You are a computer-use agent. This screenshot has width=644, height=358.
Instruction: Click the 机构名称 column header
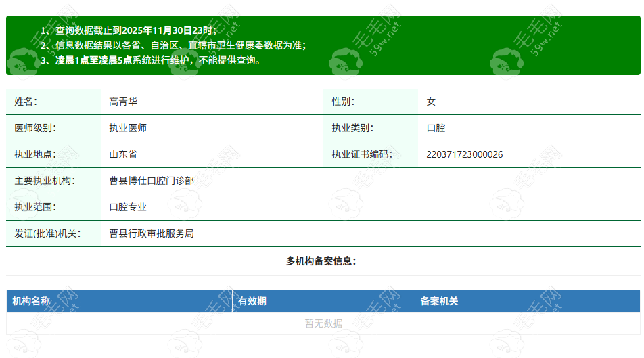pos(119,301)
